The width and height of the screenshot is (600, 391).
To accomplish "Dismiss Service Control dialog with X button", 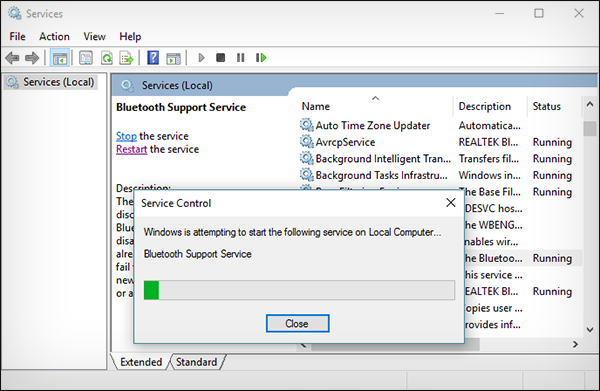I will coord(451,202).
